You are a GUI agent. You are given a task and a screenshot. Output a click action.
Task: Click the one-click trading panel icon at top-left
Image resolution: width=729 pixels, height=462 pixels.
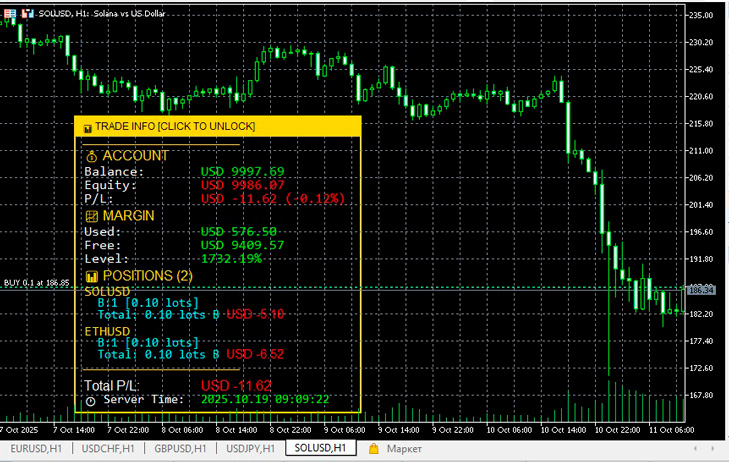(12, 14)
